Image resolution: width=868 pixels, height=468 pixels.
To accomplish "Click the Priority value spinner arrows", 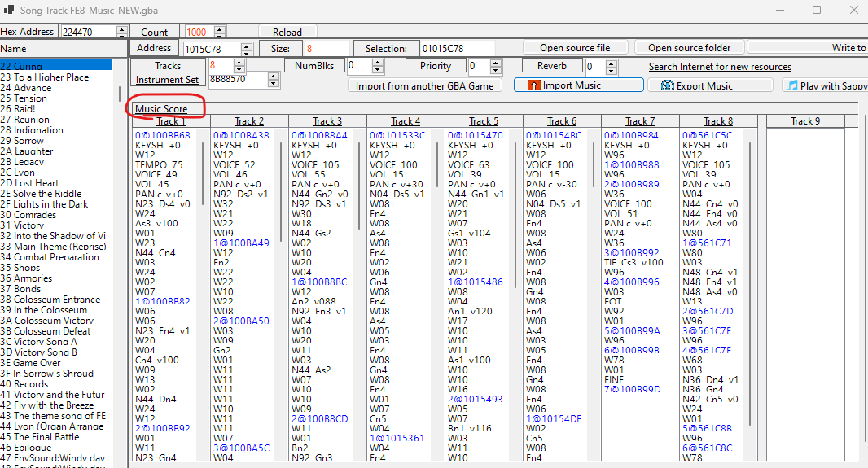I will tap(495, 67).
